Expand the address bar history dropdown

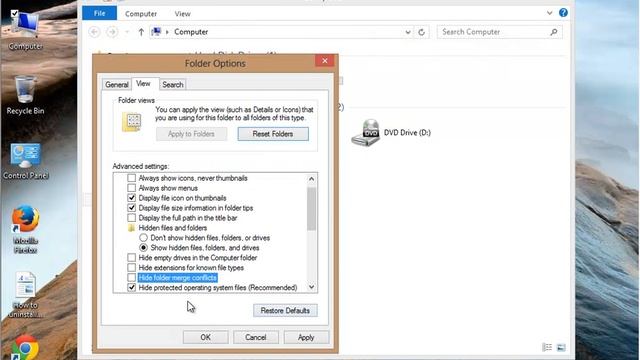[408, 32]
